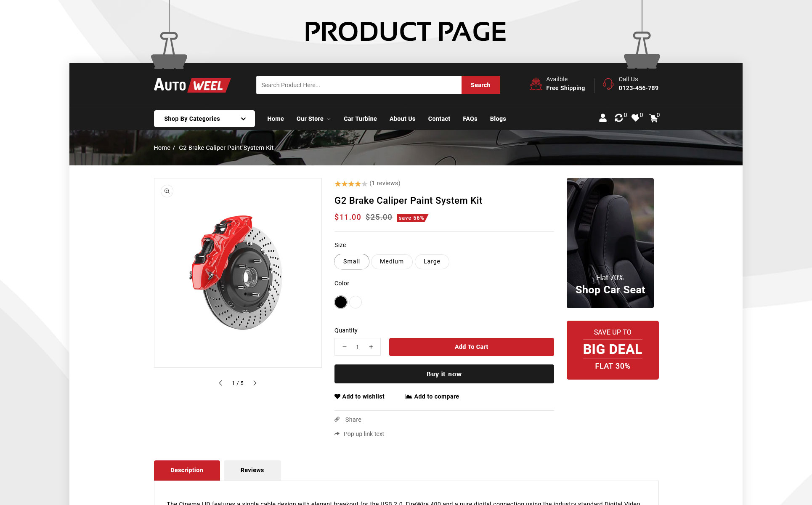Screen dimensions: 812x505
Task: Select the Small size option
Action: click(x=352, y=261)
